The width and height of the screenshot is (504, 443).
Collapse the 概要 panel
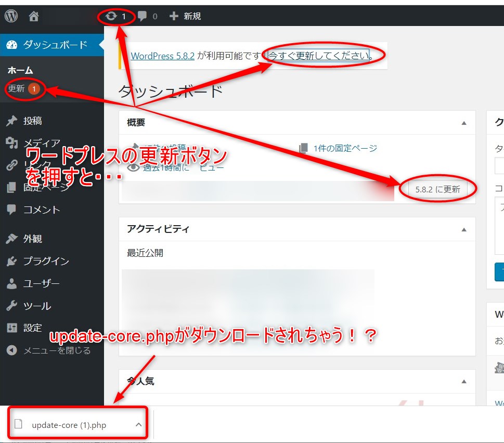(464, 123)
